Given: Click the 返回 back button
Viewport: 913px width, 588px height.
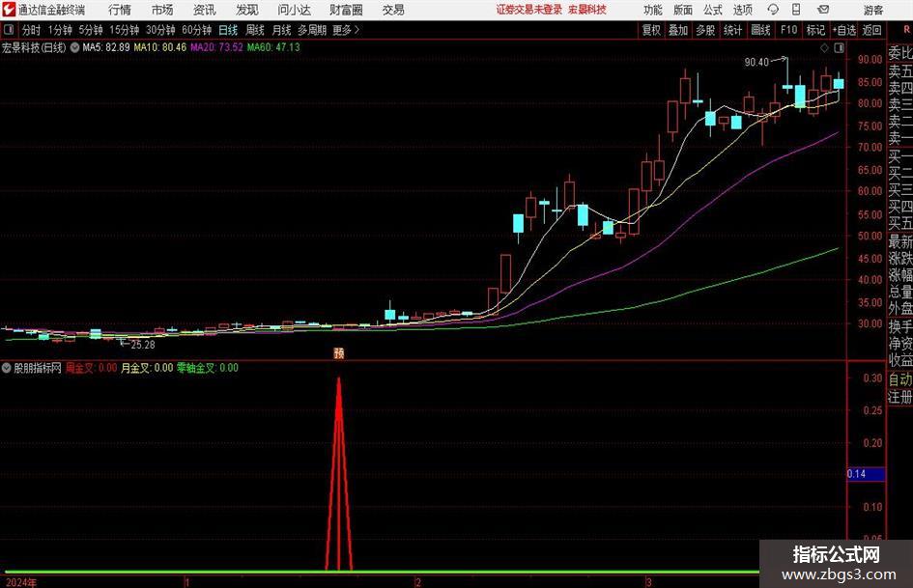Looking at the screenshot, I should tap(871, 30).
